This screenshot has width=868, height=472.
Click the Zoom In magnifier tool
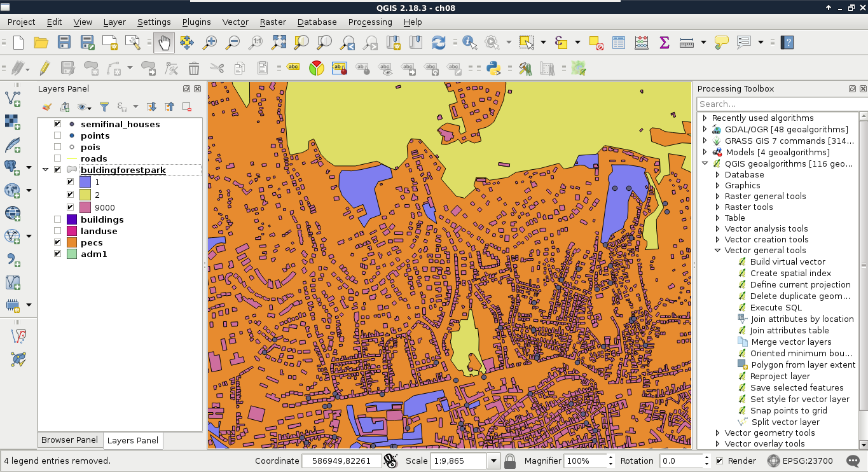209,43
